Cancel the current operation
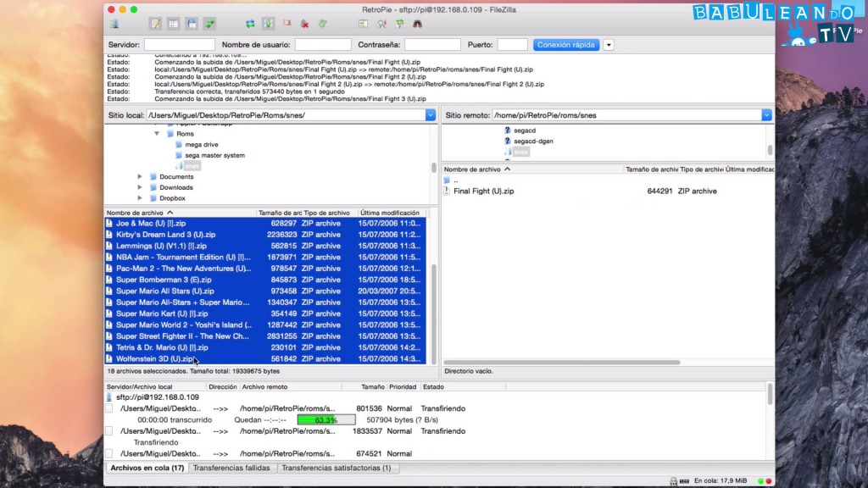The height and width of the screenshot is (488, 868). pyautogui.click(x=287, y=24)
